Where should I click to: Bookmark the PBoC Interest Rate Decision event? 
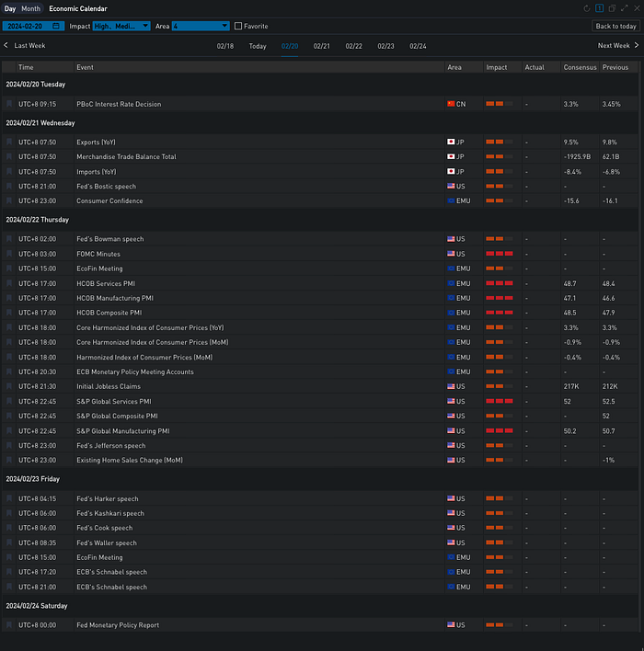click(x=10, y=104)
